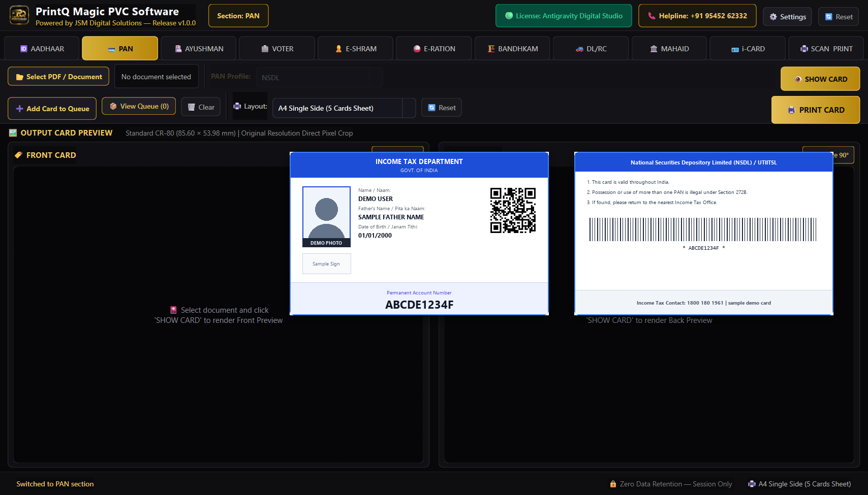Go to the E-SHRAM section
The width and height of the screenshot is (868, 495).
(355, 49)
